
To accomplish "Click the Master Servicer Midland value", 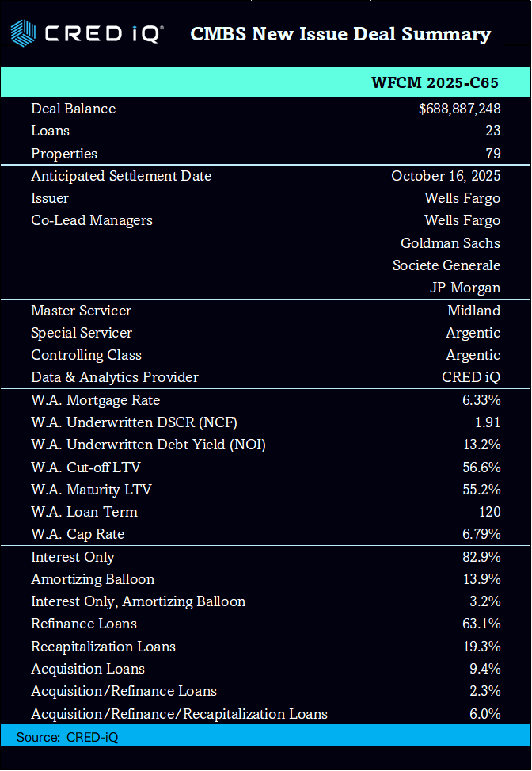I will tap(473, 311).
